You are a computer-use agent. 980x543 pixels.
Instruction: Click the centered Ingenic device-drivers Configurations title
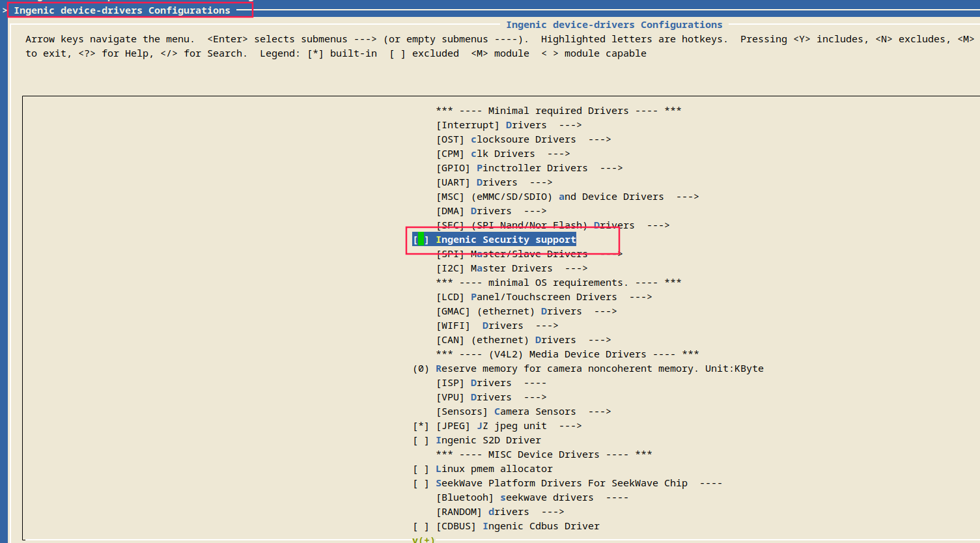coord(614,25)
